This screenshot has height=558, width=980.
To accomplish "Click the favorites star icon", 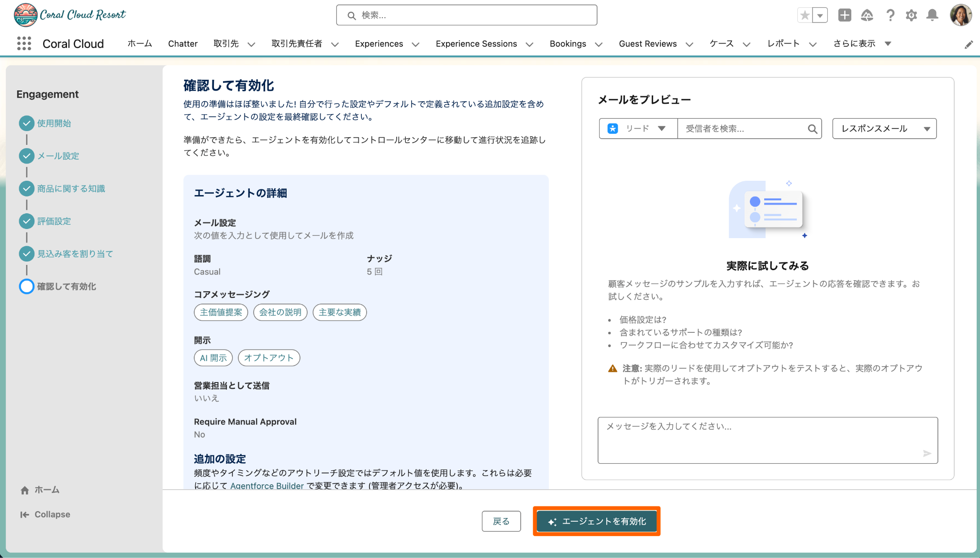I will coord(805,15).
